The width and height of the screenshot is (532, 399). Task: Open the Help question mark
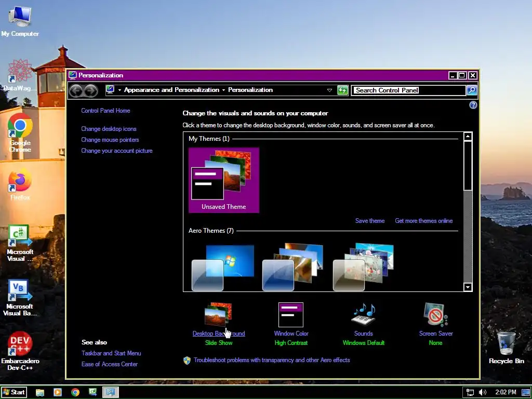point(473,105)
